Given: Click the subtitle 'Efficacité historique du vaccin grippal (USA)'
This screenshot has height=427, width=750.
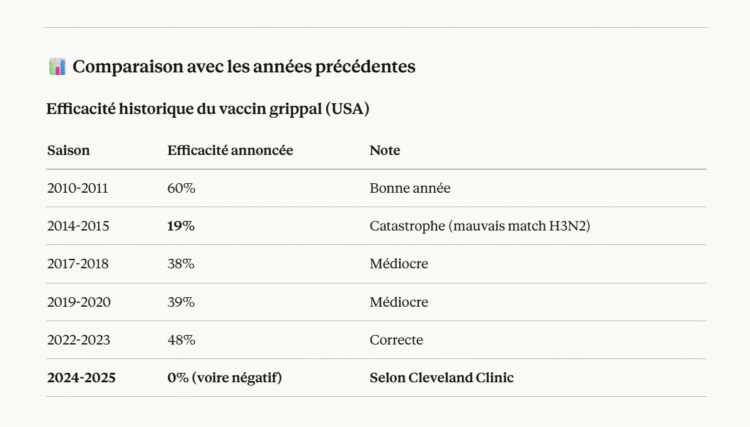Looking at the screenshot, I should (208, 108).
